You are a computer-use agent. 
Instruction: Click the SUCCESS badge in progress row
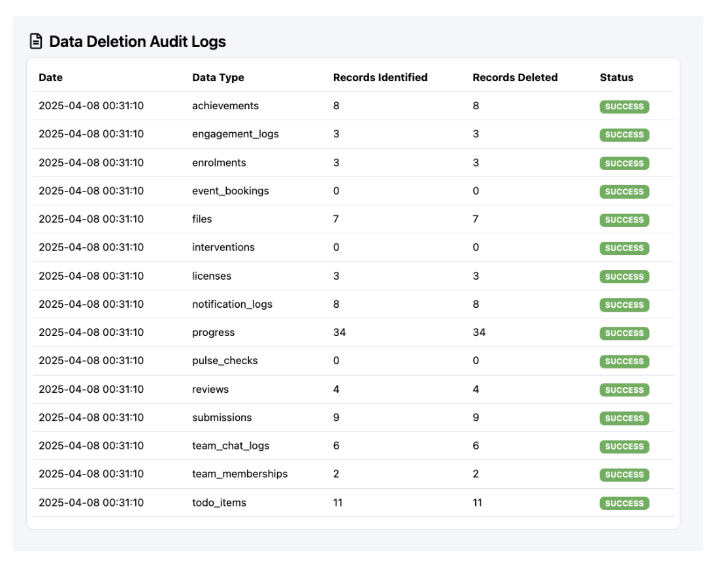coord(624,333)
